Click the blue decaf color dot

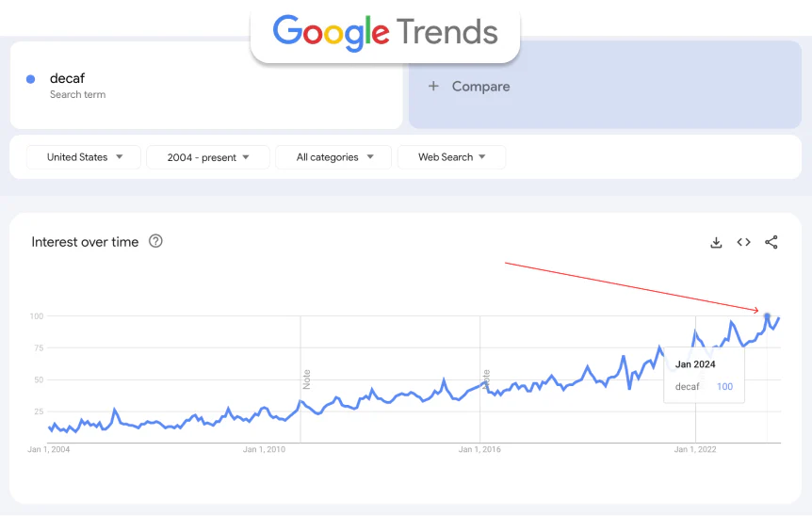click(x=31, y=79)
